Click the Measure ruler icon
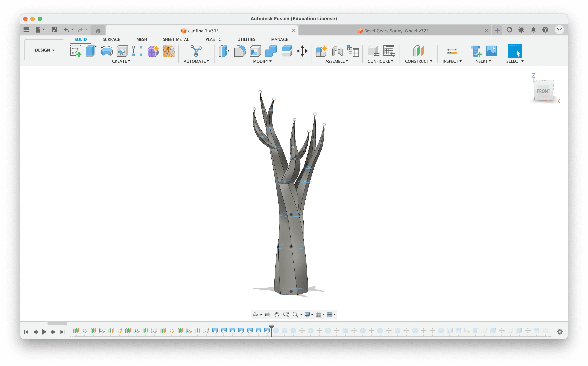Image resolution: width=588 pixels, height=366 pixels. pos(452,51)
